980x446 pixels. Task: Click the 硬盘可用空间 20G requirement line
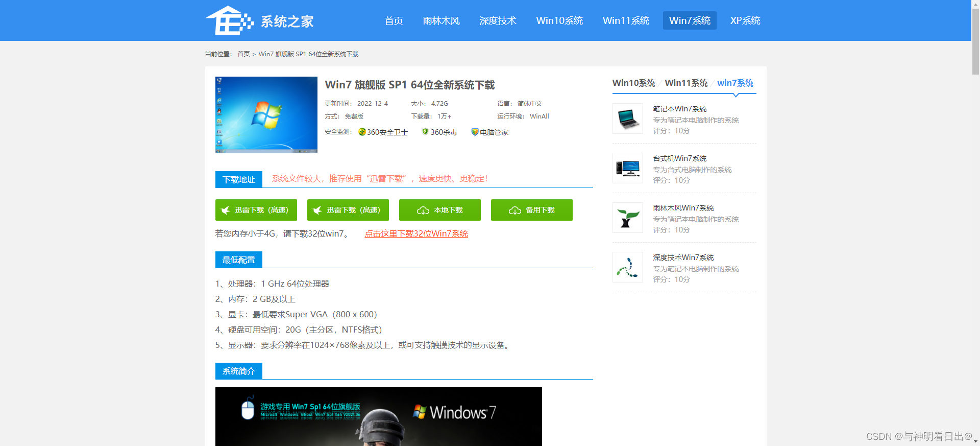pyautogui.click(x=299, y=330)
